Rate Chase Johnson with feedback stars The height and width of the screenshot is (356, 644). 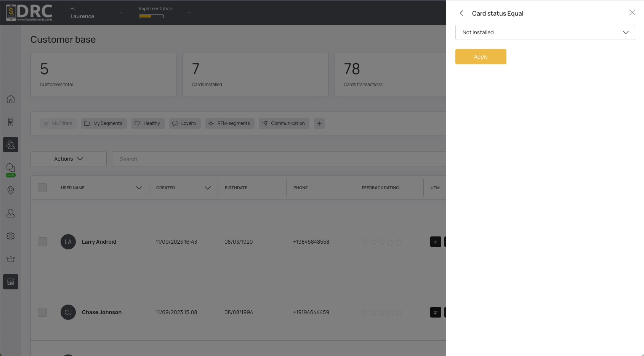pos(382,312)
